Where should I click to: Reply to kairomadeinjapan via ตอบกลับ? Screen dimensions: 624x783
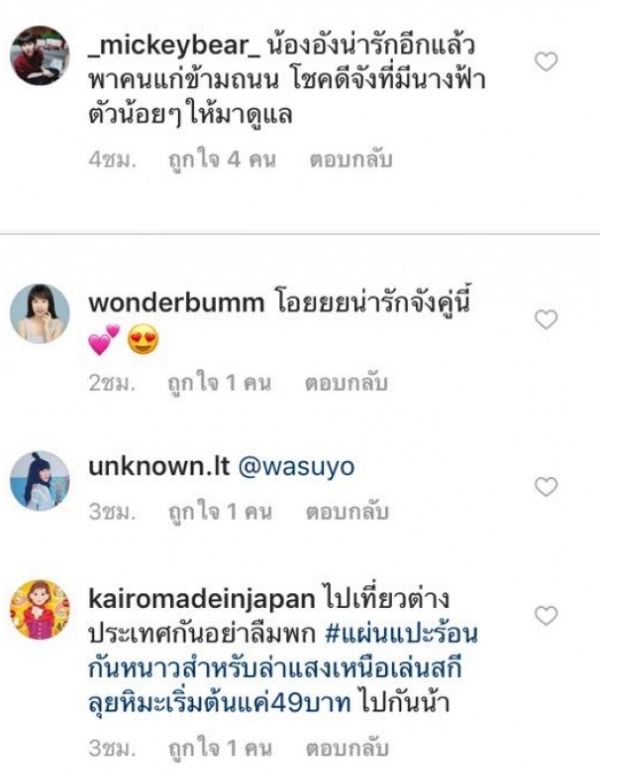point(347,748)
